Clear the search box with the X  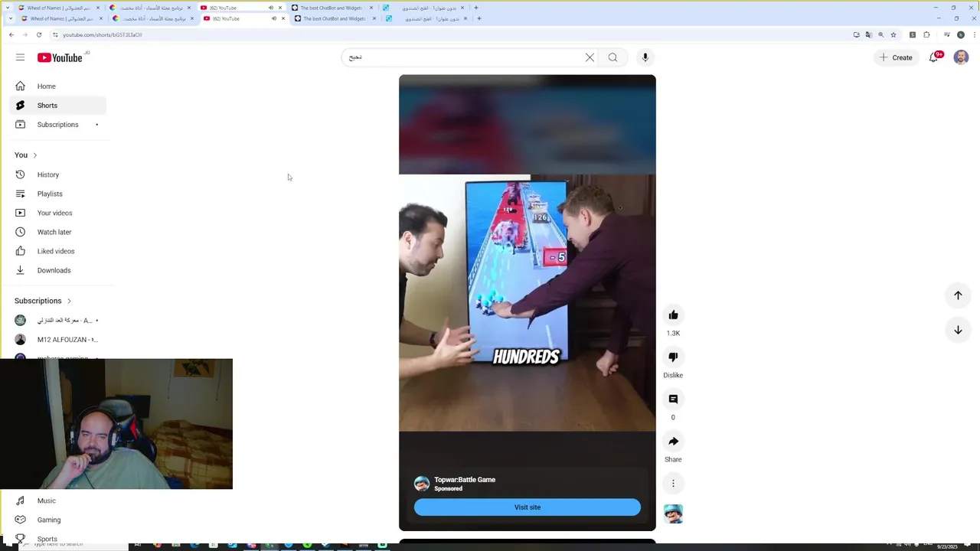pyautogui.click(x=590, y=57)
